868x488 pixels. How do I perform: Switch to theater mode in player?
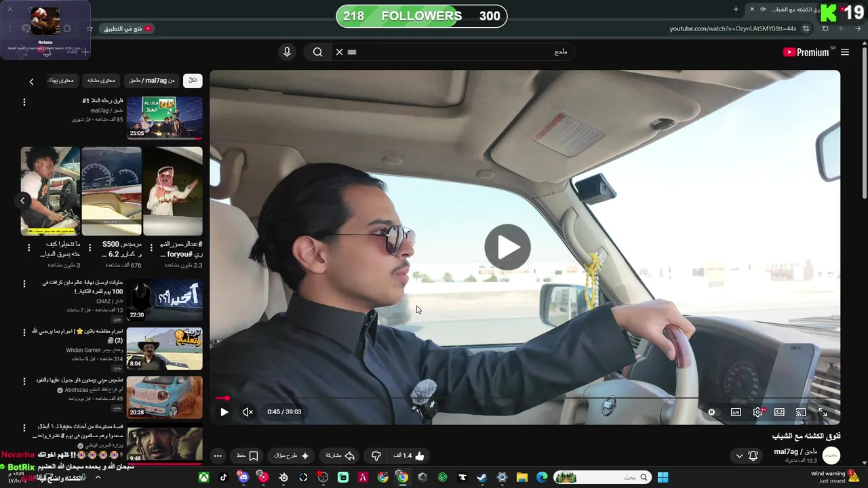[779, 411]
